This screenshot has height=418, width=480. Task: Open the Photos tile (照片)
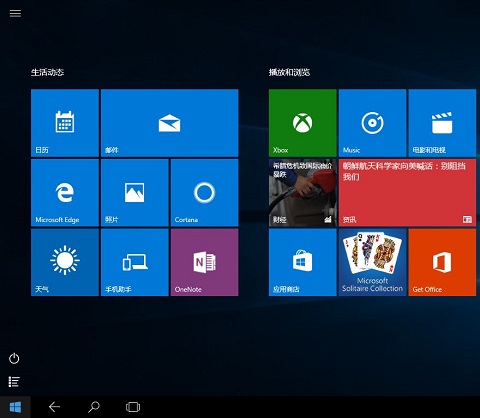coord(135,193)
